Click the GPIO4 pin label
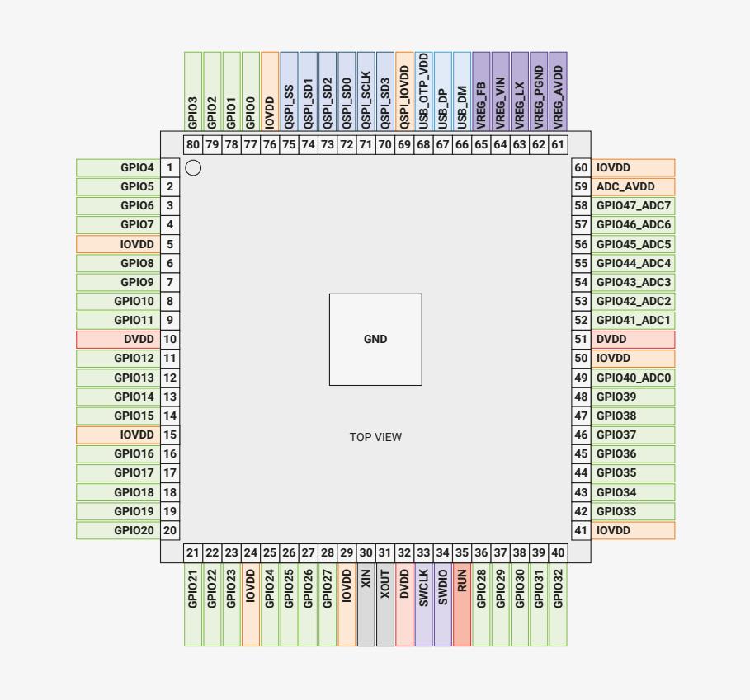Image resolution: width=750 pixels, height=700 pixels. pos(118,167)
